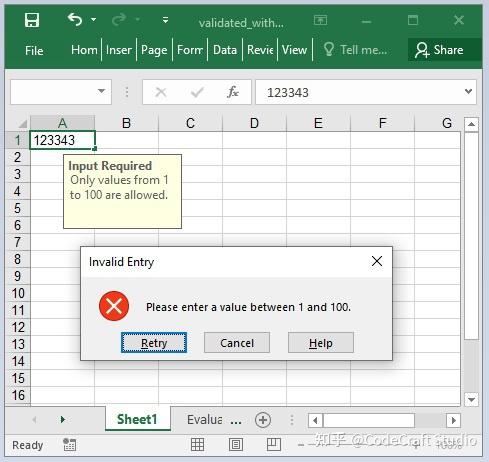Click the Save icon in title bar
This screenshot has width=489, height=462.
pyautogui.click(x=32, y=20)
